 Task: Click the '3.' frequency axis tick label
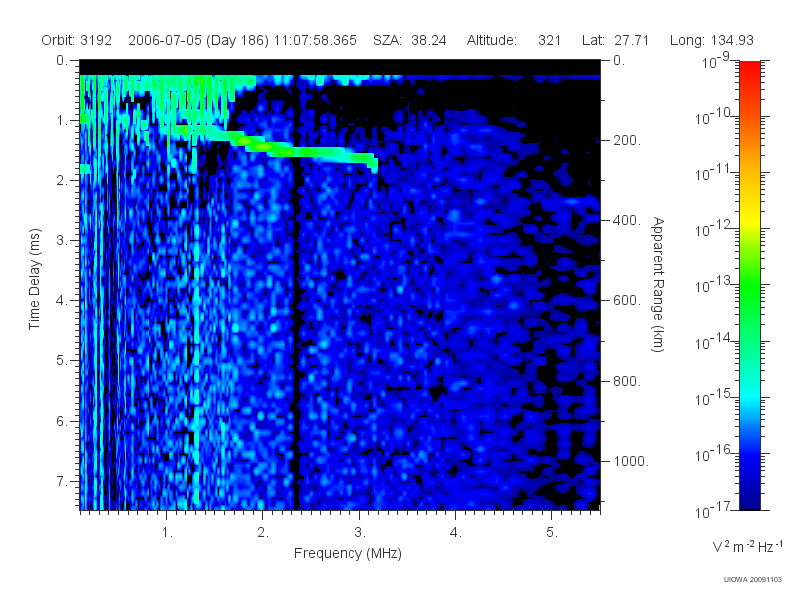click(360, 533)
